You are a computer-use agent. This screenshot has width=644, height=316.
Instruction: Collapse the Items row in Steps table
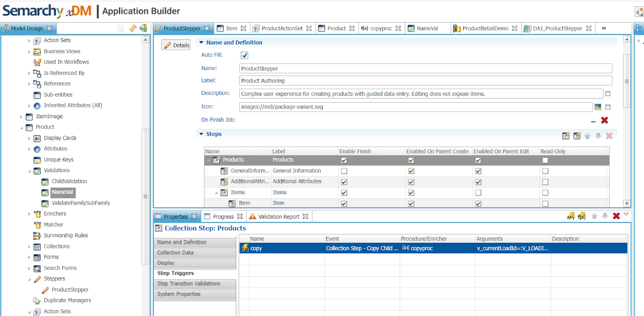(216, 193)
